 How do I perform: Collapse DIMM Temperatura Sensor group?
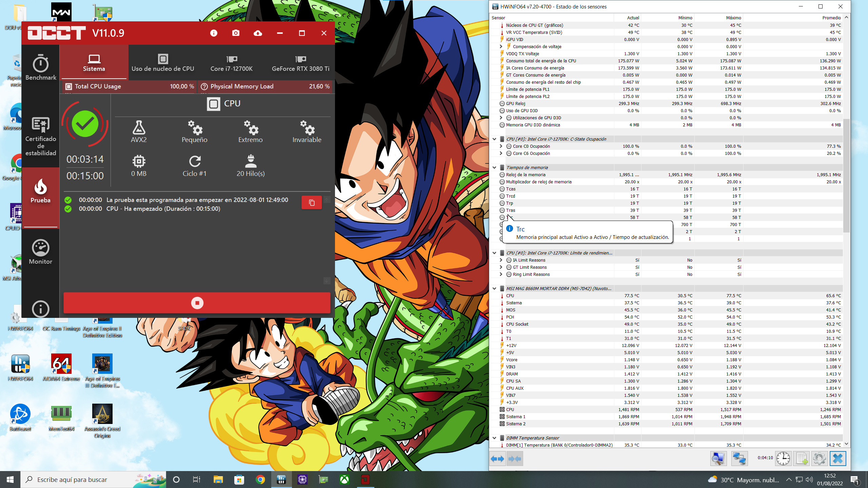(x=494, y=438)
